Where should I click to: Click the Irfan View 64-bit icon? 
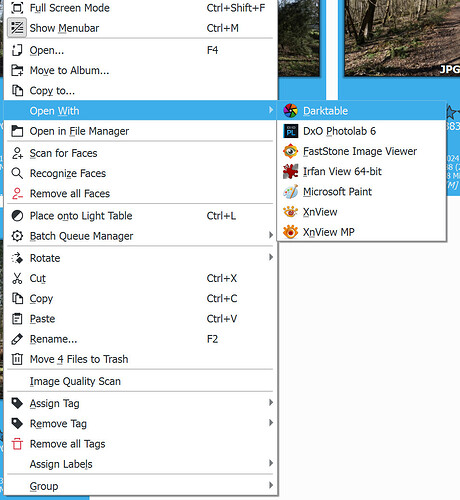290,172
